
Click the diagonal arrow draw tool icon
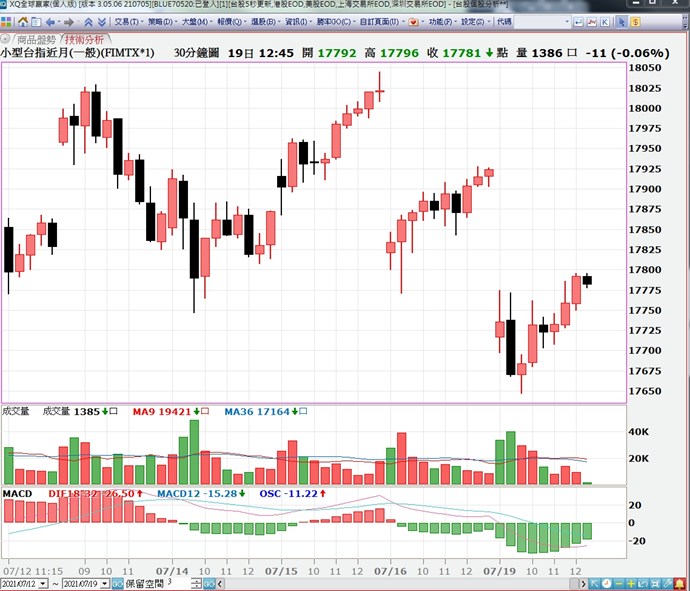pos(595,584)
